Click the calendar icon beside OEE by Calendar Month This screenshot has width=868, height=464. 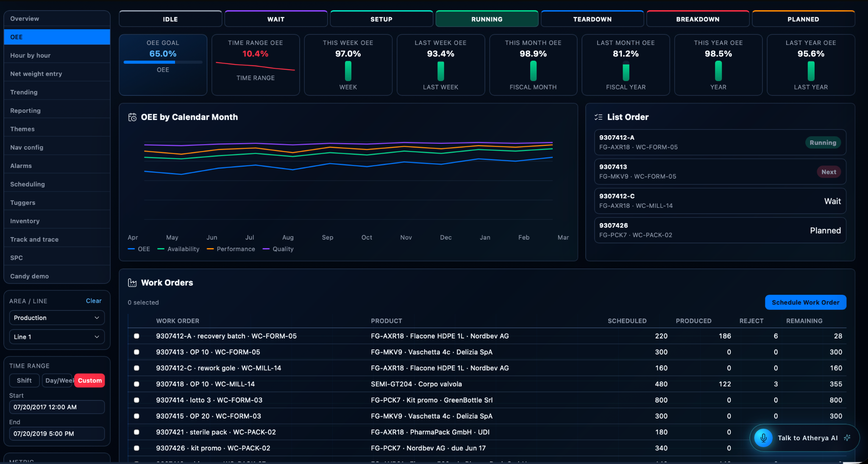click(132, 117)
